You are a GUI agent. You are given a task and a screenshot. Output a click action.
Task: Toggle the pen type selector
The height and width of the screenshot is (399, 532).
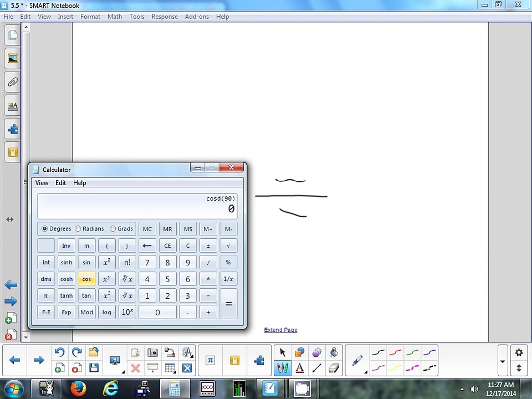(x=357, y=361)
